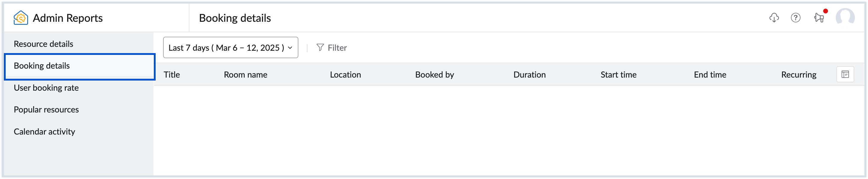Click the Admin Reports title text
Viewport: 868px width, 179px height.
pos(68,18)
